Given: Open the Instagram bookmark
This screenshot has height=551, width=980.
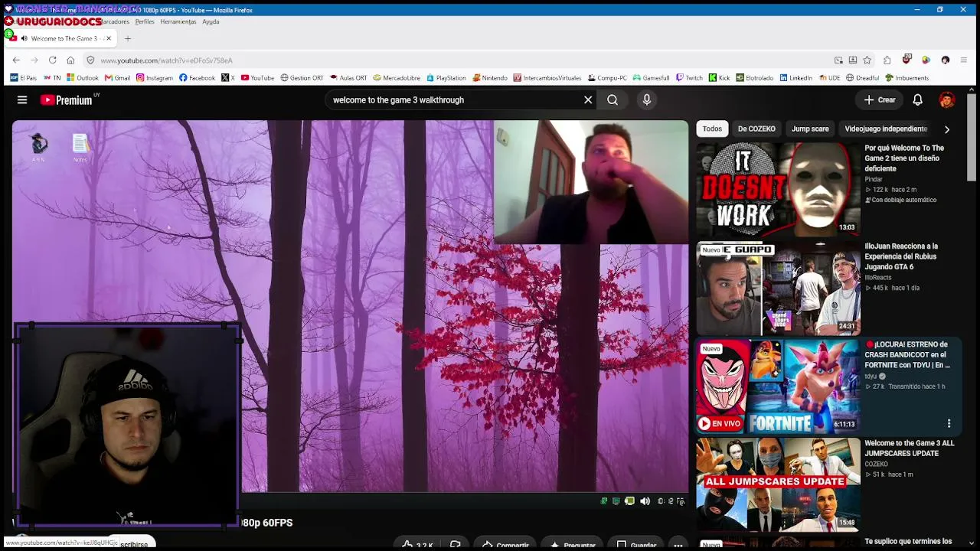Looking at the screenshot, I should [x=155, y=78].
